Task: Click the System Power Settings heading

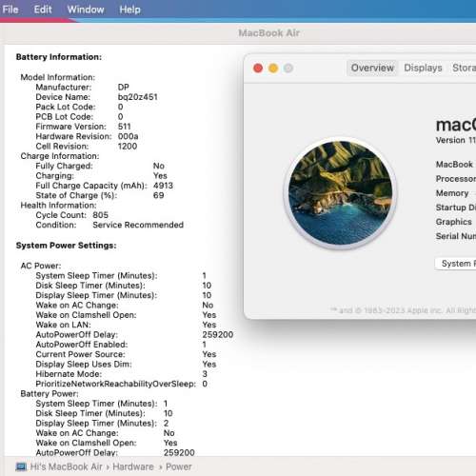Action: click(66, 246)
